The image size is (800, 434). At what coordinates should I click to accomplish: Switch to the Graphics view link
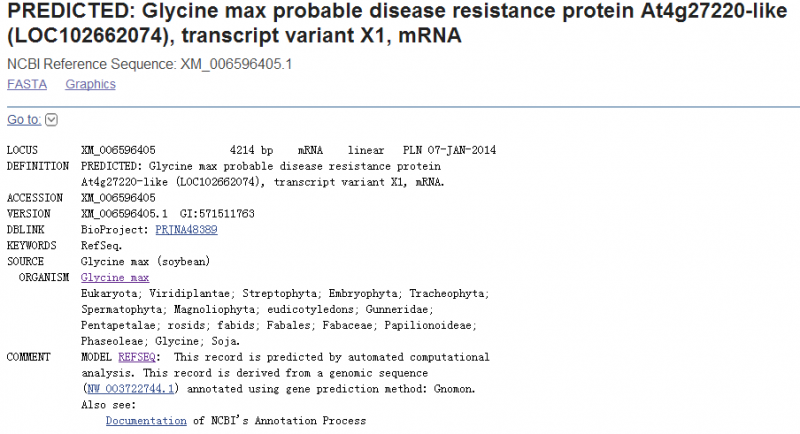pyautogui.click(x=90, y=84)
